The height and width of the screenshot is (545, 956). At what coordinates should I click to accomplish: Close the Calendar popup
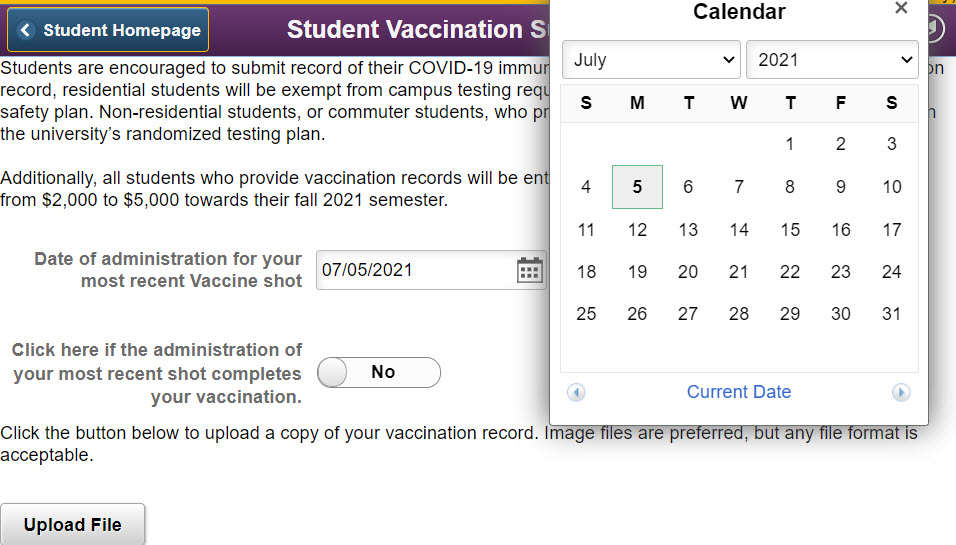(x=901, y=9)
